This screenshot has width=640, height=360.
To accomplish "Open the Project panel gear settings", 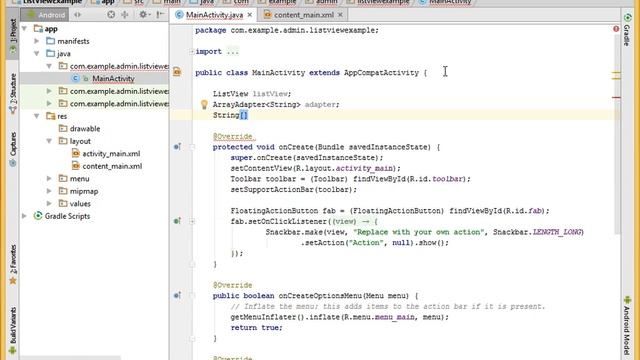I will (x=143, y=15).
